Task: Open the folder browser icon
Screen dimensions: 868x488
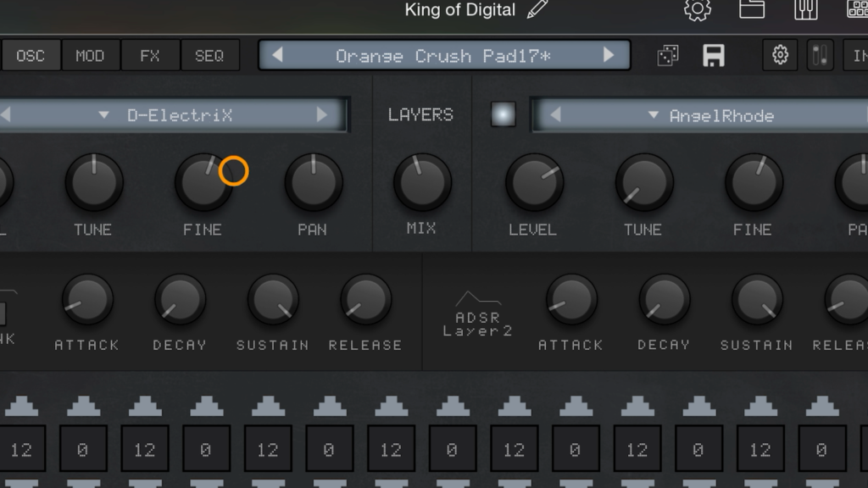Action: pyautogui.click(x=752, y=10)
